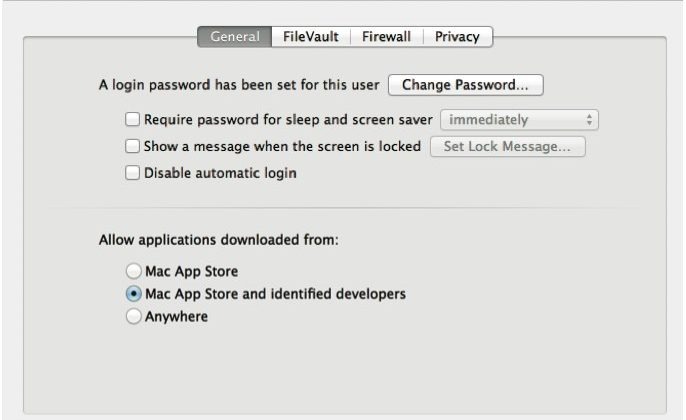The image size is (686, 420).
Task: Check the Disable automatic login box
Action: click(133, 172)
